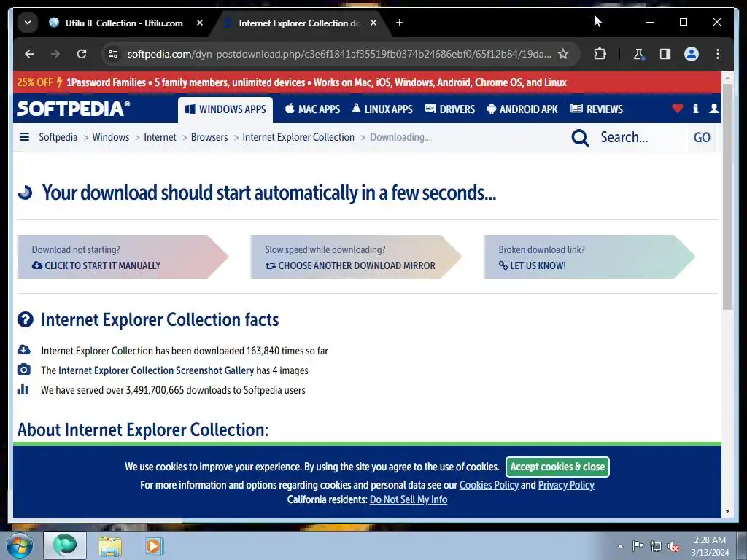Open the Privacy Policy link
The image size is (747, 560).
(566, 485)
